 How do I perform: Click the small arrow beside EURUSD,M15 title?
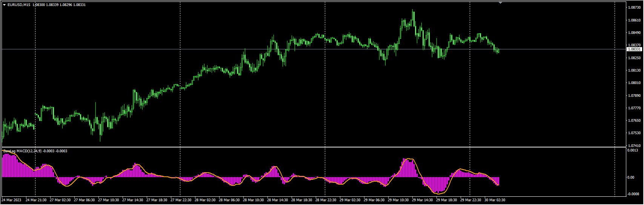point(4,5)
